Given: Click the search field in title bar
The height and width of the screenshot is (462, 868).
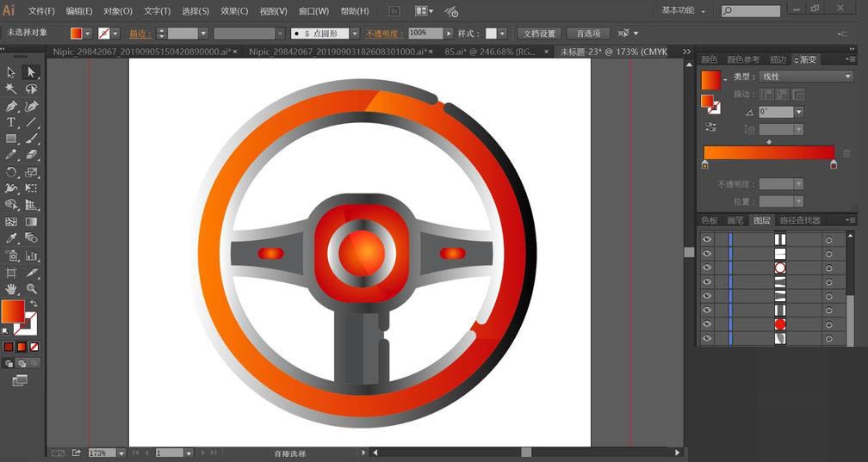Looking at the screenshot, I should (751, 10).
